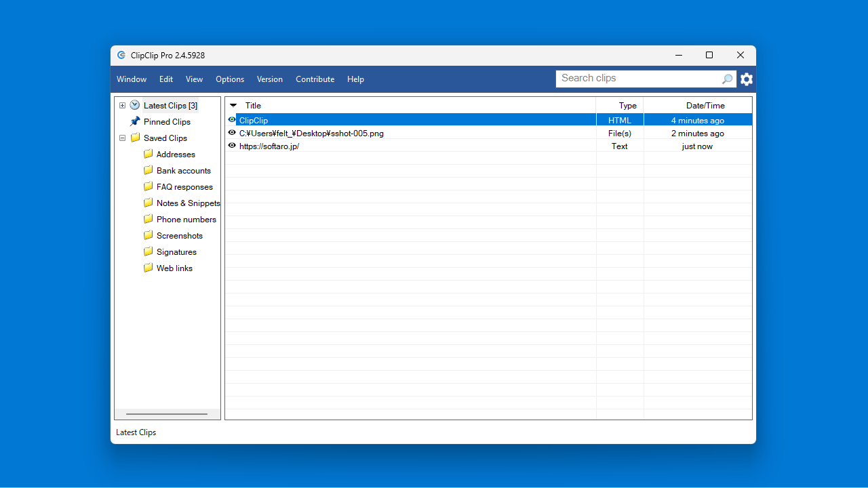
Task: Open the View menu
Action: [x=194, y=79]
